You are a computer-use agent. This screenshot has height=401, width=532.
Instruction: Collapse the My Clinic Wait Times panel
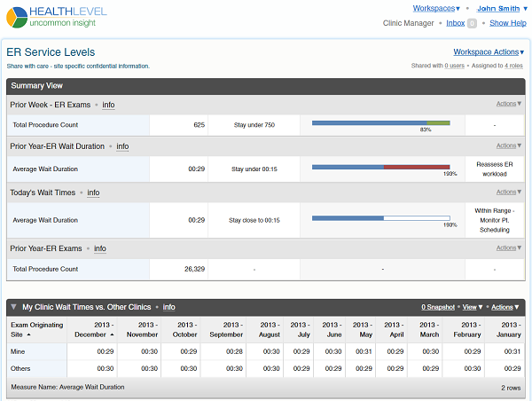click(13, 307)
